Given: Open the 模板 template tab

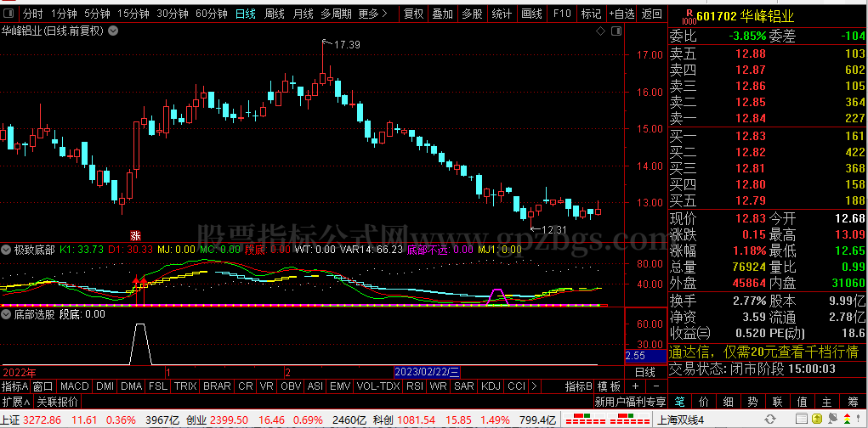Looking at the screenshot, I should pos(609,386).
